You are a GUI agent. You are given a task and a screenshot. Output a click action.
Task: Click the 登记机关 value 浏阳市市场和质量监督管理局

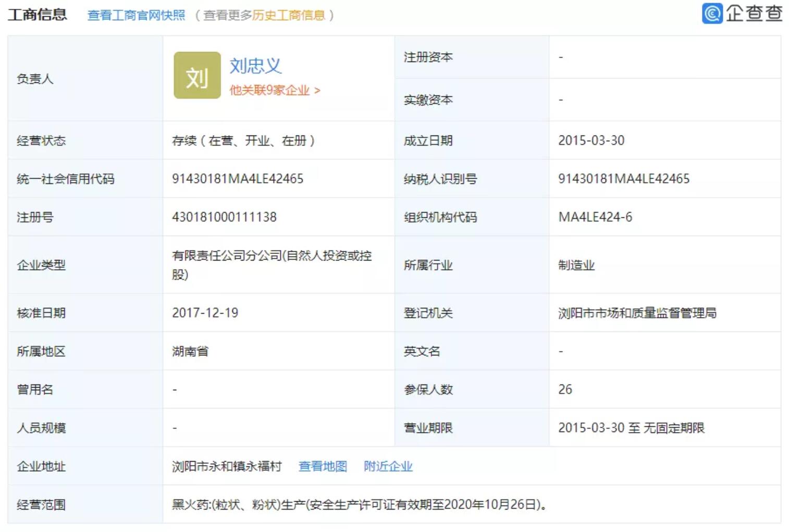(x=637, y=313)
